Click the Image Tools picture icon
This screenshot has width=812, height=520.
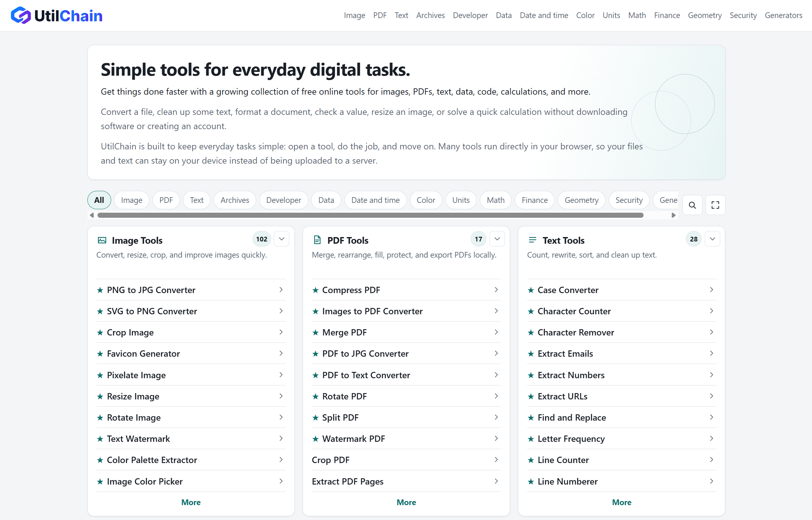click(x=102, y=240)
